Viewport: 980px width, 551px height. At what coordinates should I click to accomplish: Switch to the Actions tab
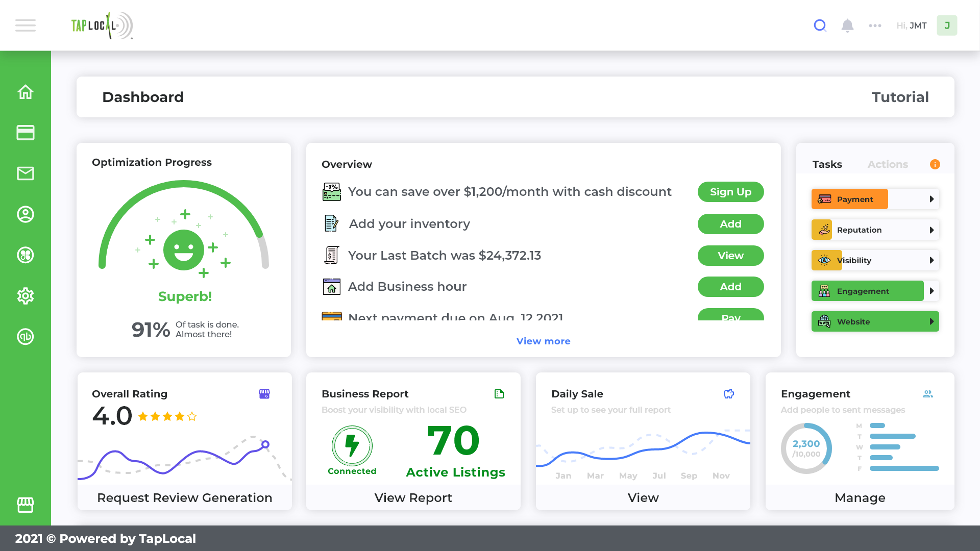(888, 164)
